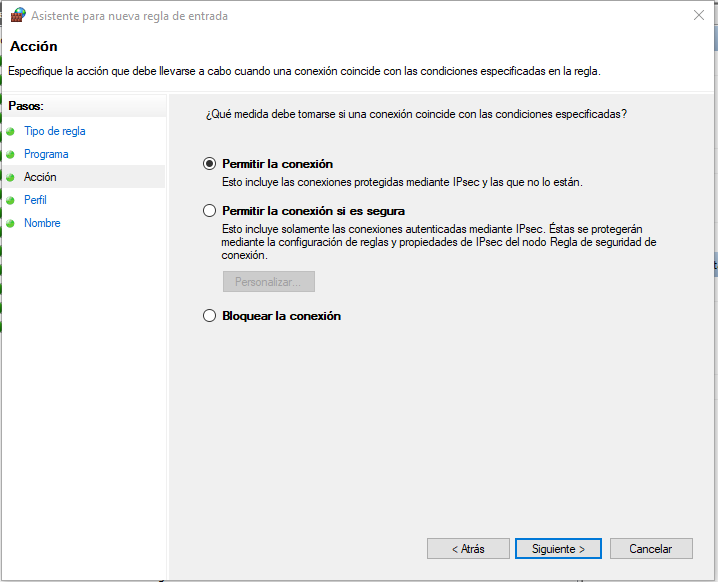This screenshot has width=718, height=582.
Task: Close the wizard with the X button
Action: coord(697,16)
